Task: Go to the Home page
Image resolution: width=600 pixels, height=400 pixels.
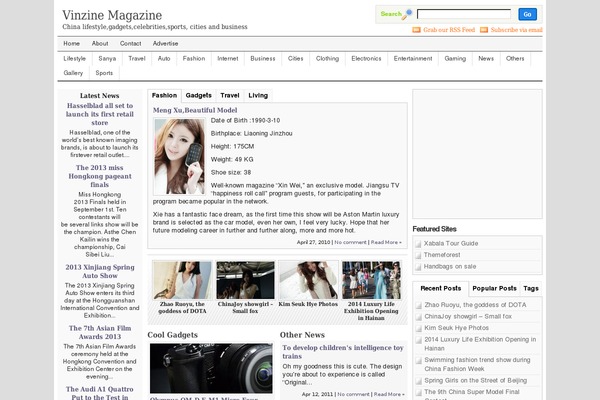Action: tap(72, 44)
